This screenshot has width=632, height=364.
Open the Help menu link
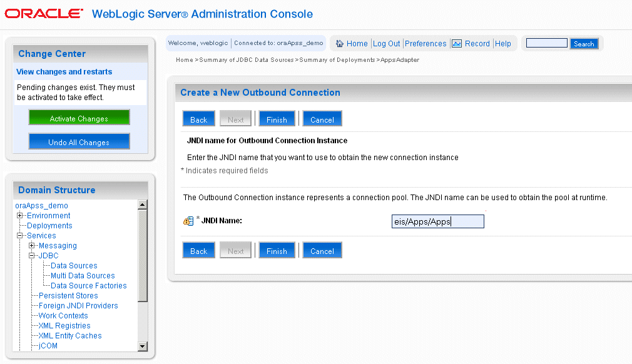(502, 44)
